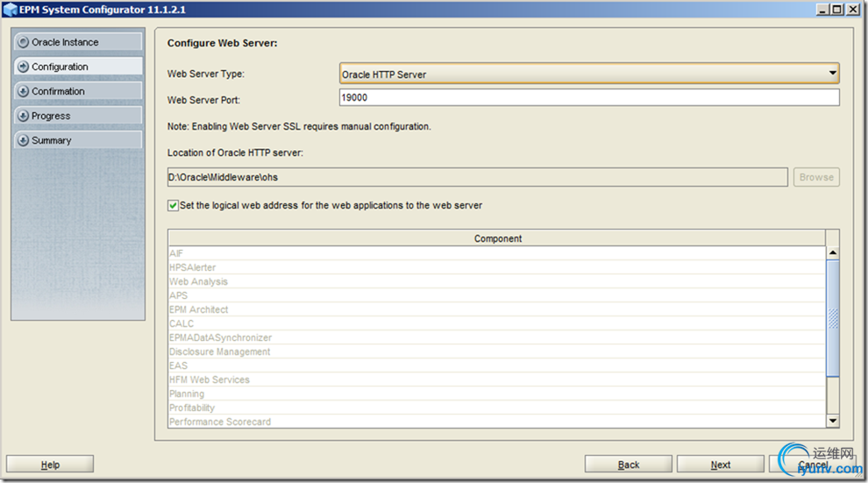Click the Oracle Instance step icon
Viewport: 868px width, 483px height.
(x=24, y=42)
